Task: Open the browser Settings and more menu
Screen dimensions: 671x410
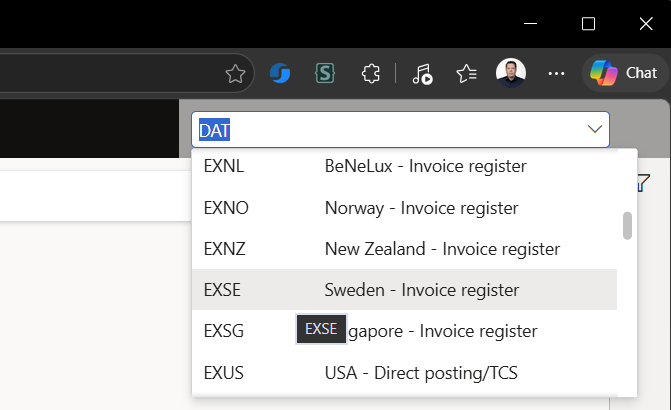Action: pos(556,74)
